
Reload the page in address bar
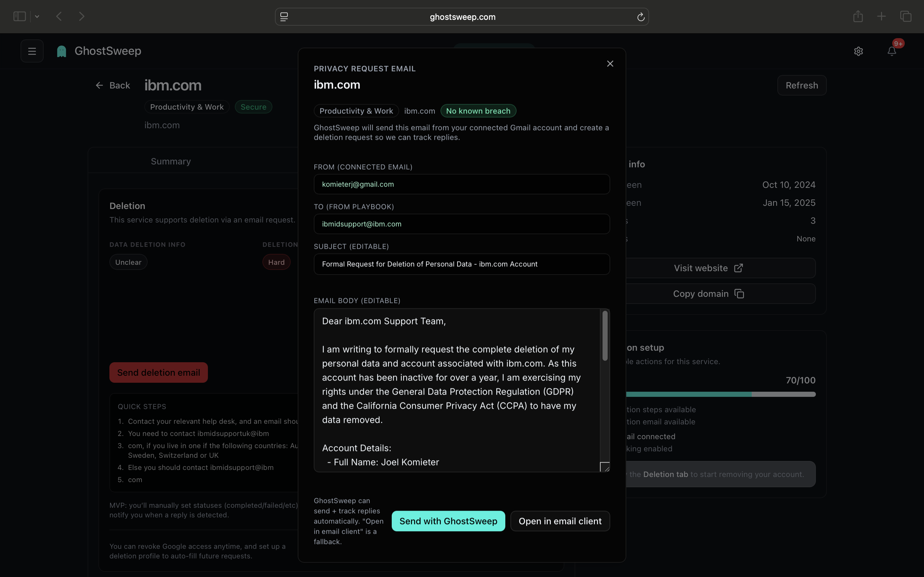click(x=641, y=17)
